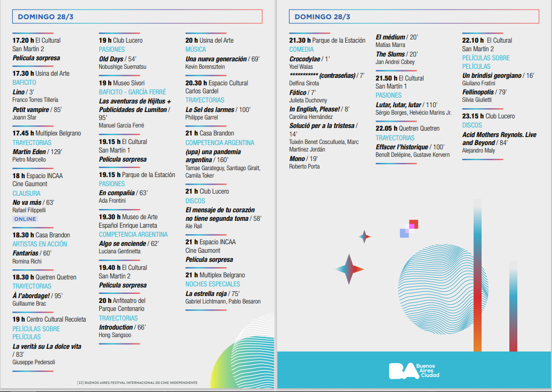Screen dimensions: 552x392
Task: Click the CLAUSURA section label
Action: click(27, 193)
